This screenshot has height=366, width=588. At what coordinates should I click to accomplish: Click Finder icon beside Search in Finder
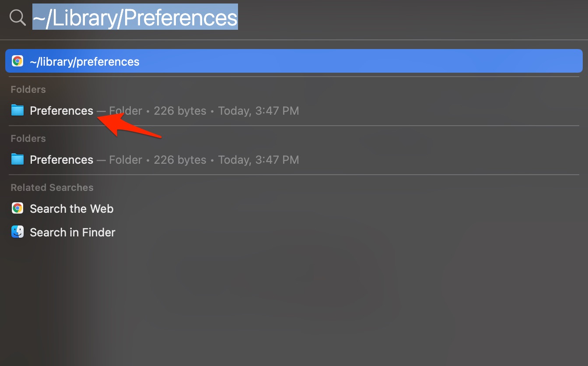coord(17,232)
